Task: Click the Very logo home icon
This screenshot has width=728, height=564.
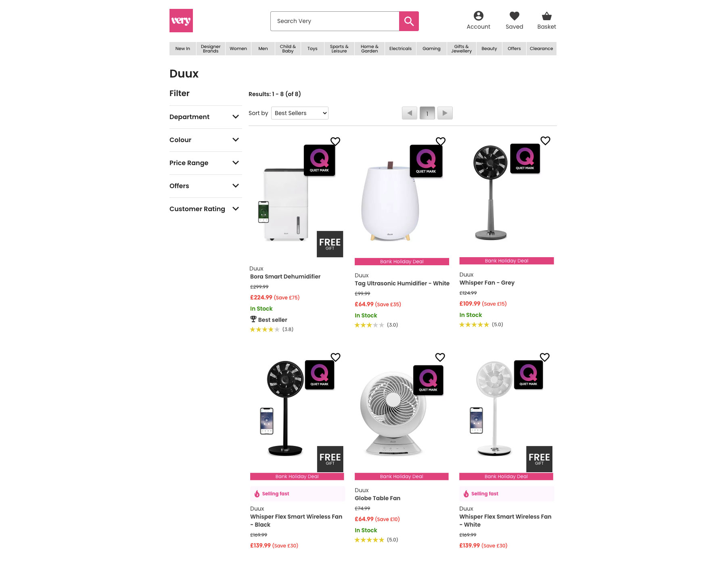Action: 181,21
